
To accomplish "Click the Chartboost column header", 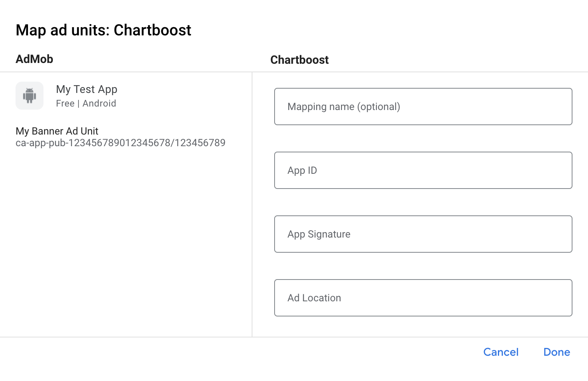I will (x=299, y=59).
